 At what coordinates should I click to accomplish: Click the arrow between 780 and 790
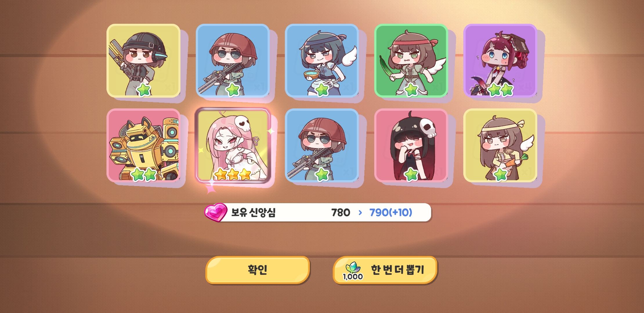pos(360,213)
